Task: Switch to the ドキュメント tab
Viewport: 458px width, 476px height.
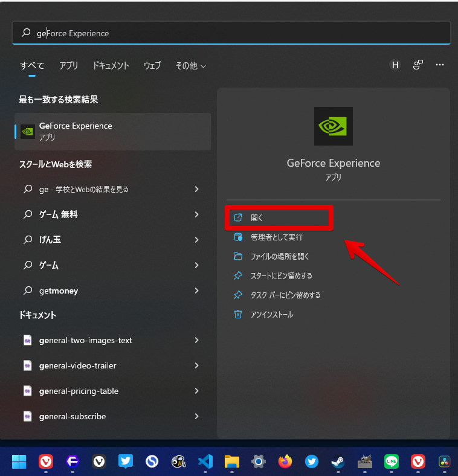Action: 111,65
